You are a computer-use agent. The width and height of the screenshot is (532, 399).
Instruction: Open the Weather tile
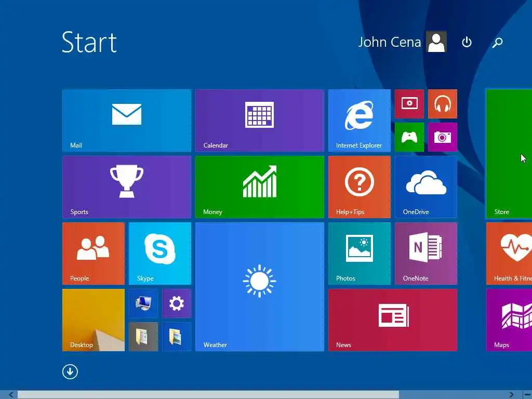260,287
